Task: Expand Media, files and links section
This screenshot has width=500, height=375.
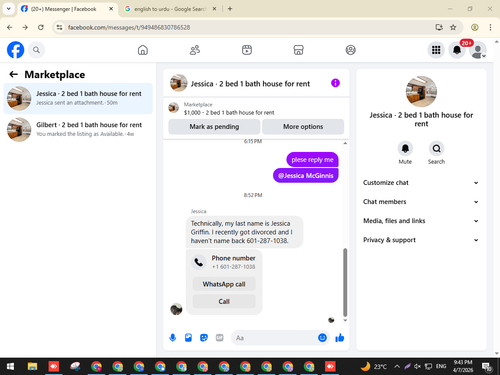Action: (421, 221)
